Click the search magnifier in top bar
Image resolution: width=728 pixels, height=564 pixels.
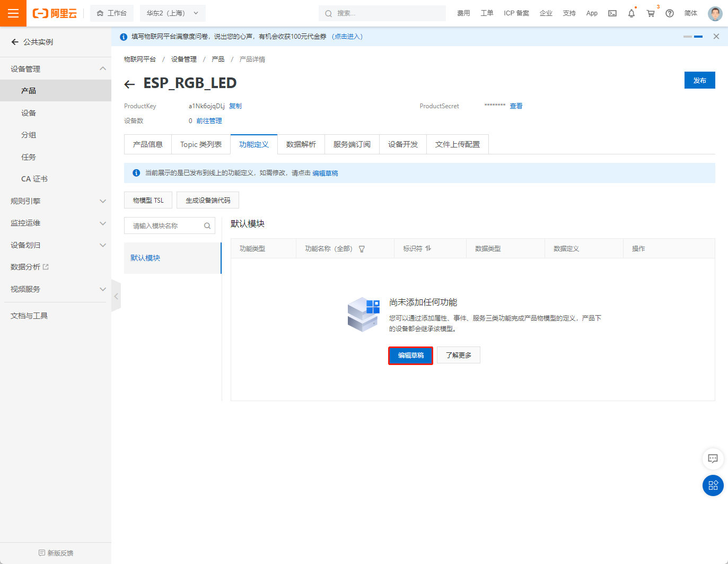tap(329, 13)
